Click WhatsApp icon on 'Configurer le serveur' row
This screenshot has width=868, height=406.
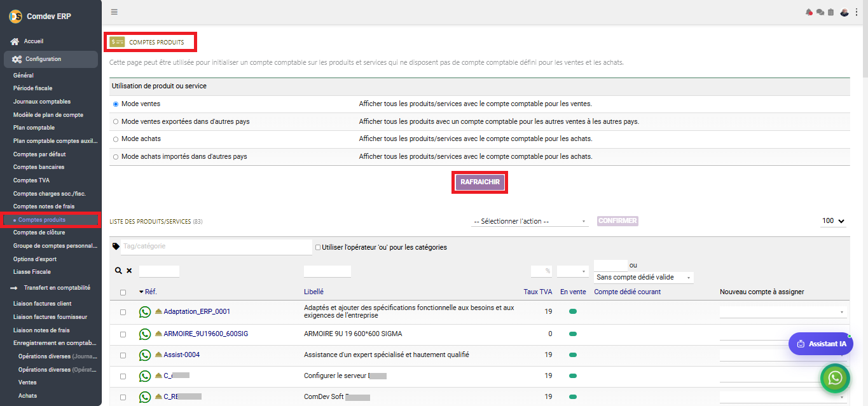(145, 376)
